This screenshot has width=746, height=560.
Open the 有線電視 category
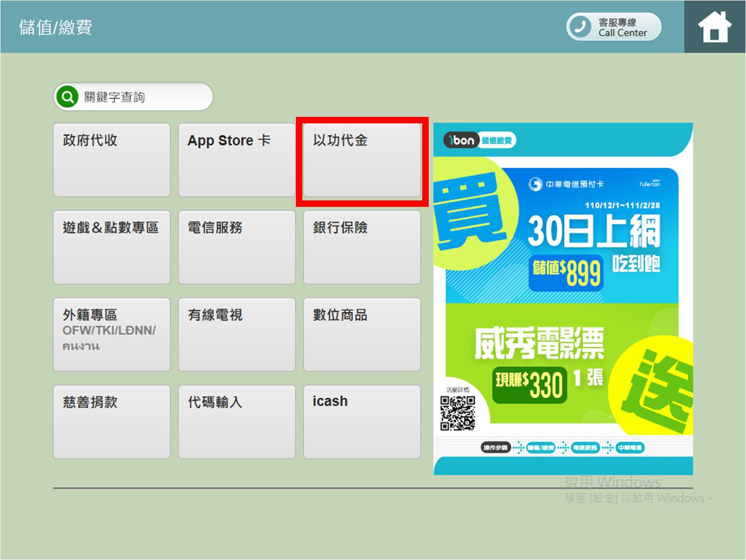(x=237, y=335)
